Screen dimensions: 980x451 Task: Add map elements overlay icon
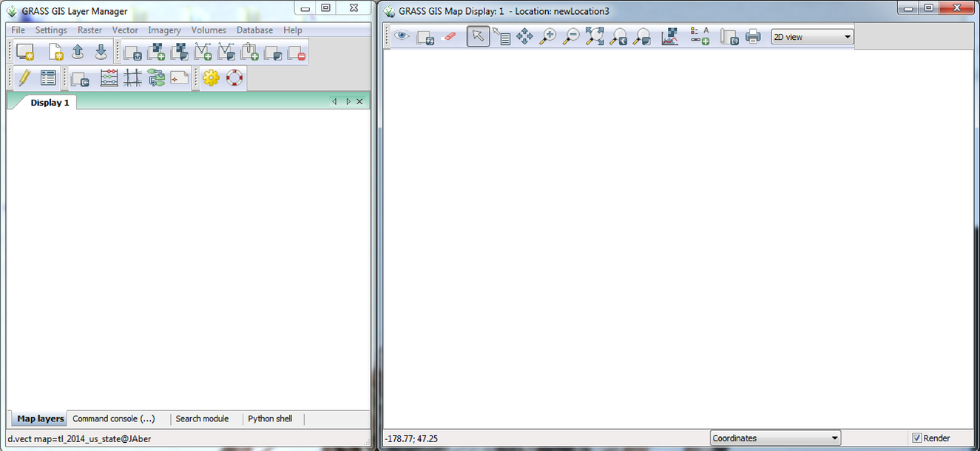point(700,36)
